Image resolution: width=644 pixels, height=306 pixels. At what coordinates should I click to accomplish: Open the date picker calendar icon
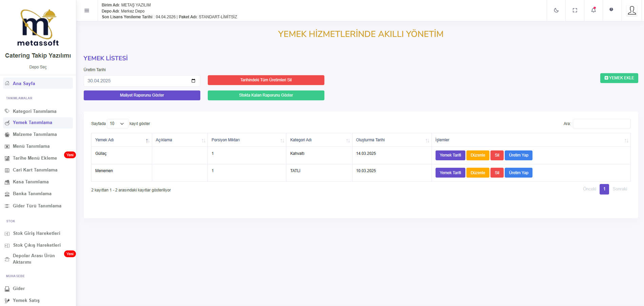tap(193, 81)
